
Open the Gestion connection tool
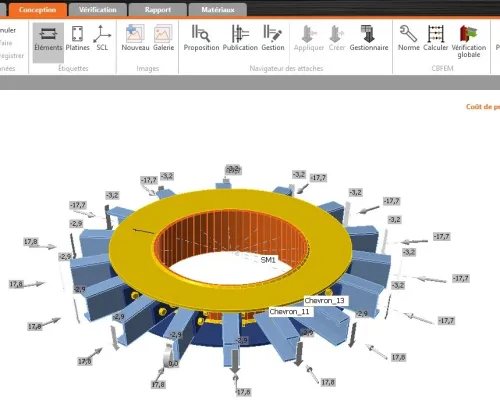coord(273,38)
